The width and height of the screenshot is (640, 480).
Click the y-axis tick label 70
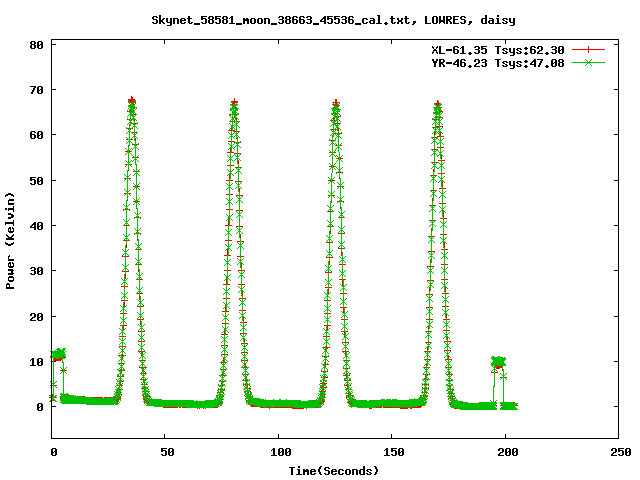[36, 90]
